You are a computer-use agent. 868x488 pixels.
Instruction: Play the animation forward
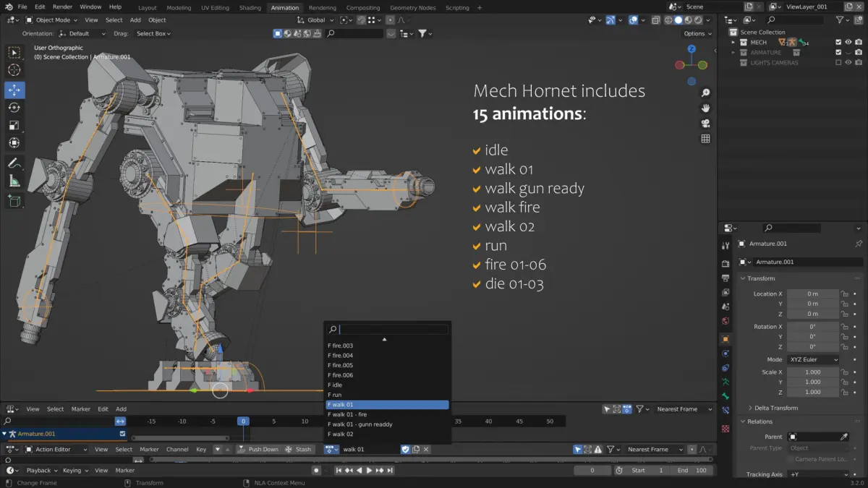[x=369, y=470]
